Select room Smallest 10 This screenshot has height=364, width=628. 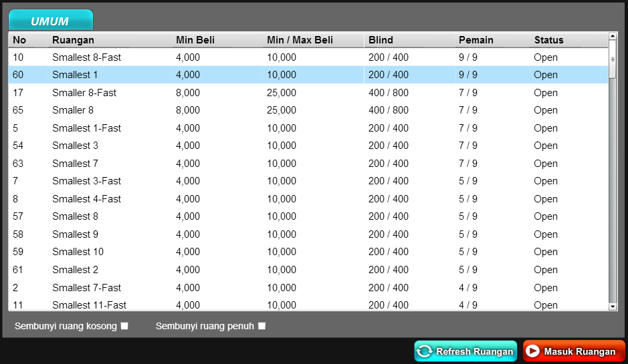pyautogui.click(x=308, y=252)
